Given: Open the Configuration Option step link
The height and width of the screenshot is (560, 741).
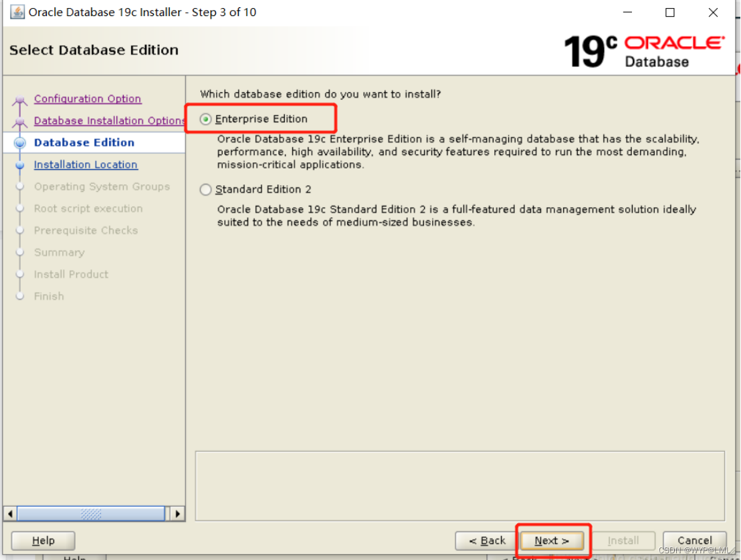Looking at the screenshot, I should coord(88,99).
